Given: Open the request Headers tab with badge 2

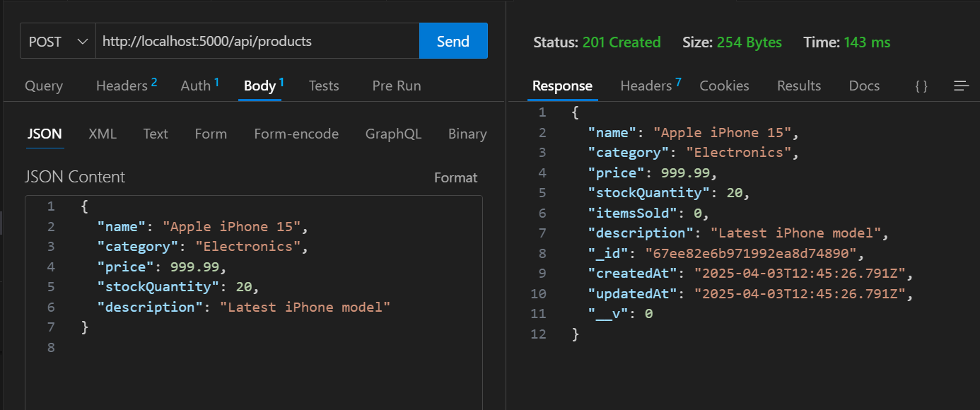Looking at the screenshot, I should click(x=127, y=86).
